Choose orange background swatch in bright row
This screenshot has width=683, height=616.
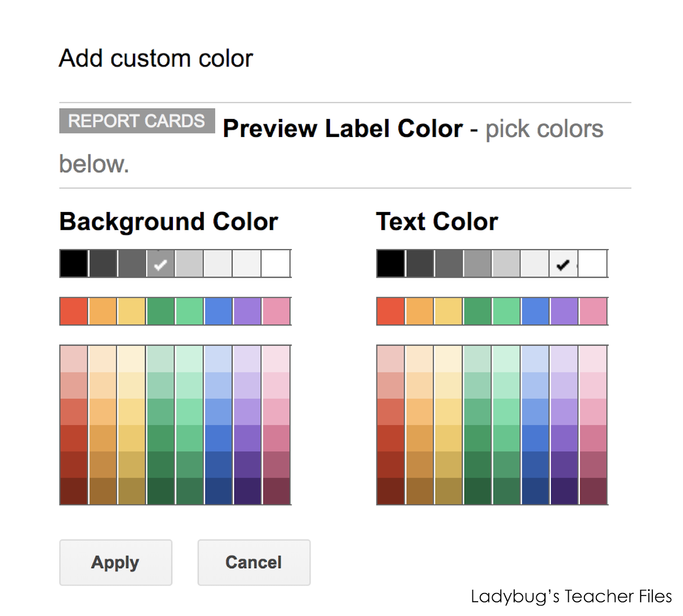click(x=102, y=311)
